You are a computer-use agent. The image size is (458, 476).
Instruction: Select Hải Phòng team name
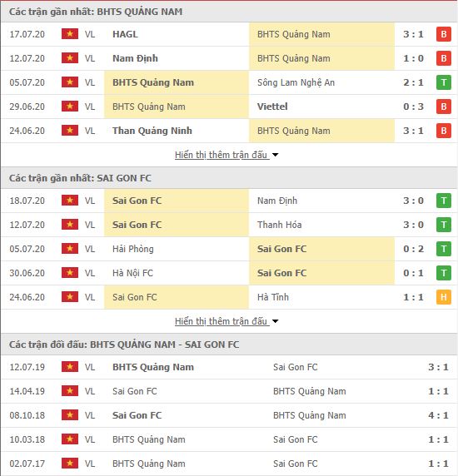pyautogui.click(x=133, y=249)
